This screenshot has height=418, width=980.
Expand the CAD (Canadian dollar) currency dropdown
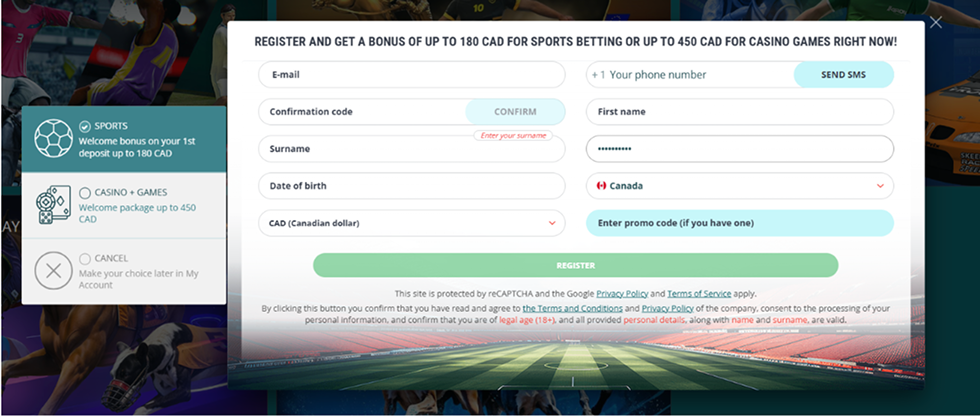pyautogui.click(x=552, y=223)
